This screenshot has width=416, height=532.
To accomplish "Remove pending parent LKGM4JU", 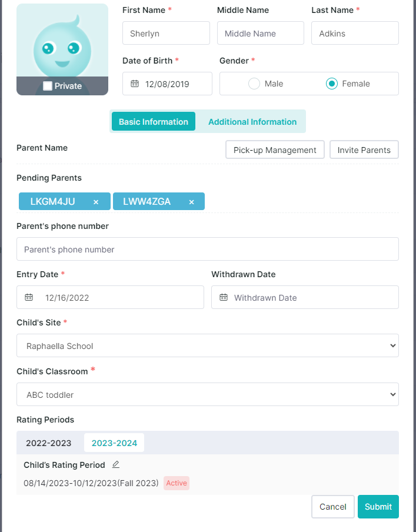I will click(96, 202).
